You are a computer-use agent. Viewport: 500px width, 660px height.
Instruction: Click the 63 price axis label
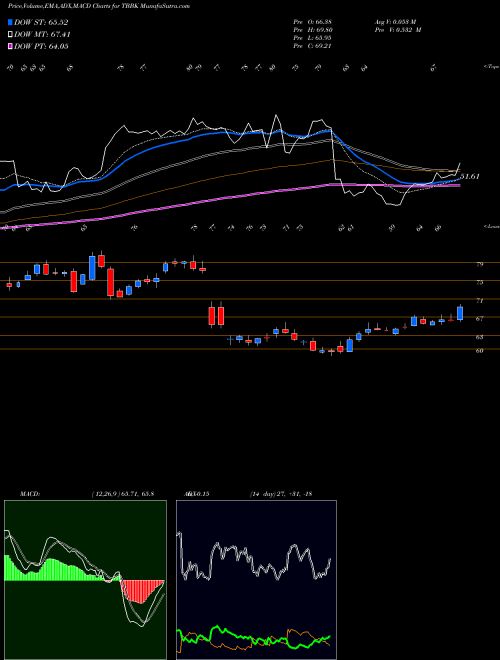tap(479, 337)
